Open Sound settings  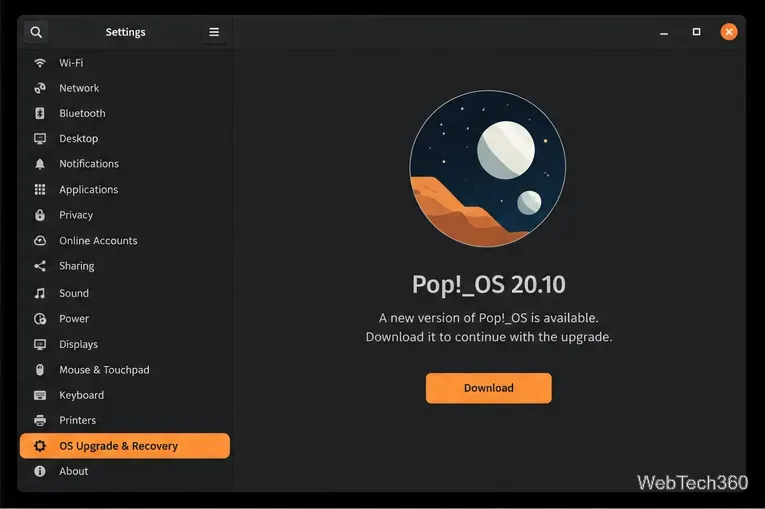tap(125, 293)
